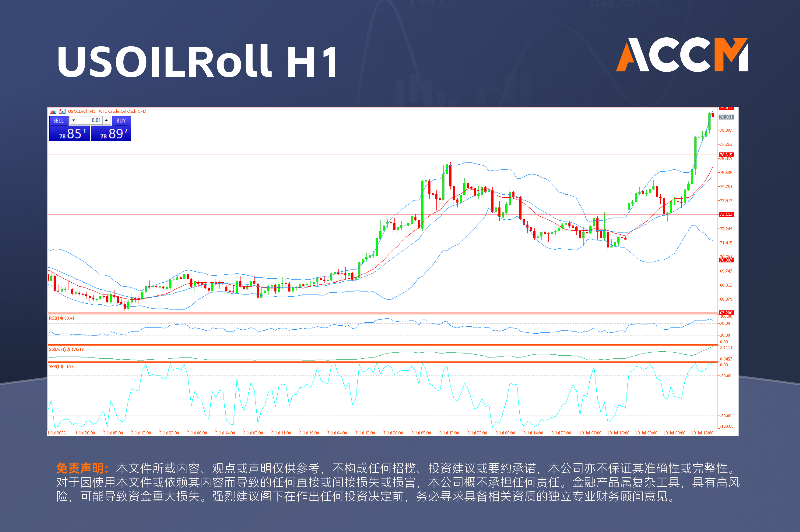Click the RSI(14) 80.41 indicator label
800x532 pixels.
pyautogui.click(x=61, y=318)
